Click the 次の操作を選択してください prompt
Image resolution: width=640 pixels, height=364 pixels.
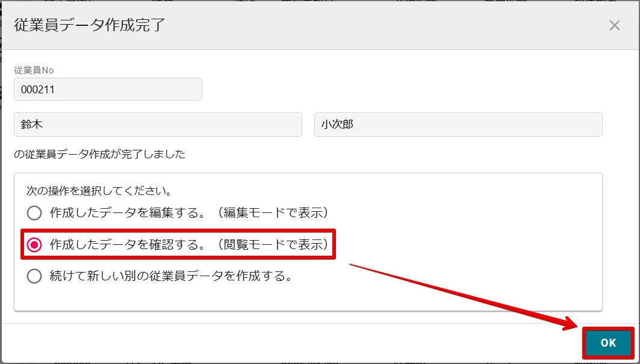point(99,191)
